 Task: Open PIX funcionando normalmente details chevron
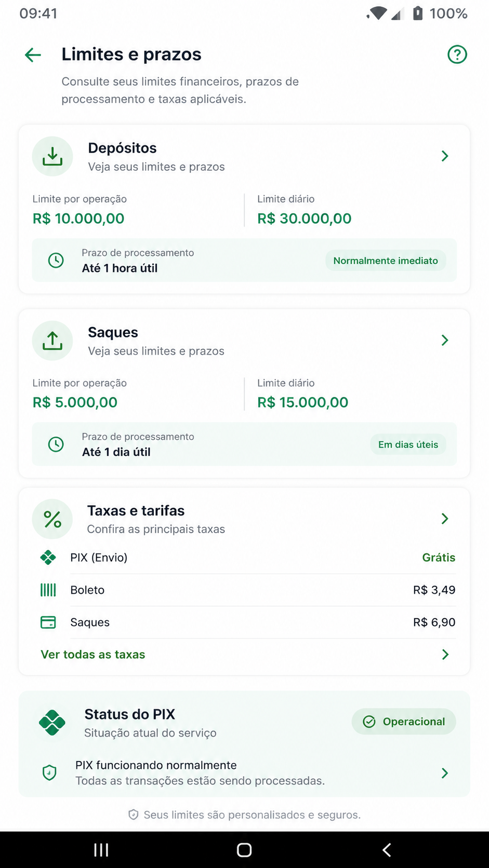pos(445,773)
